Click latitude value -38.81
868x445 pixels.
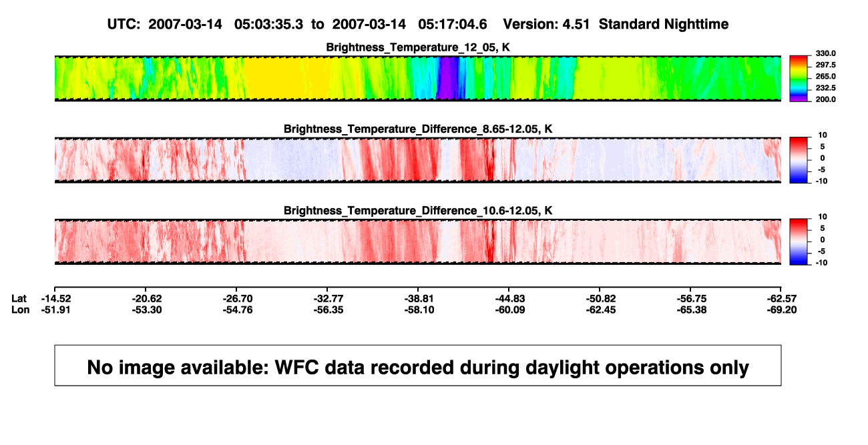(x=419, y=299)
